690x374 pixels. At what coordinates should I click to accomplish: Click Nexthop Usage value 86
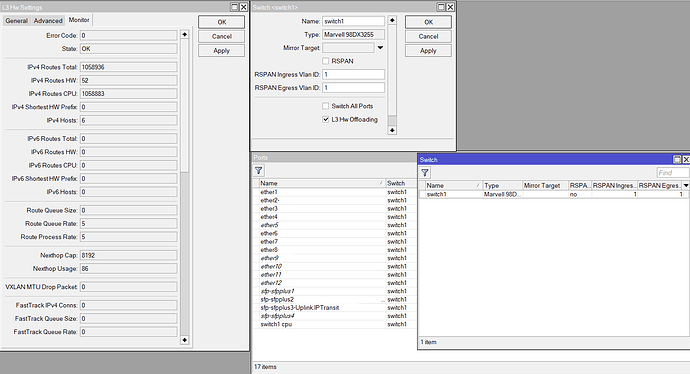point(128,268)
